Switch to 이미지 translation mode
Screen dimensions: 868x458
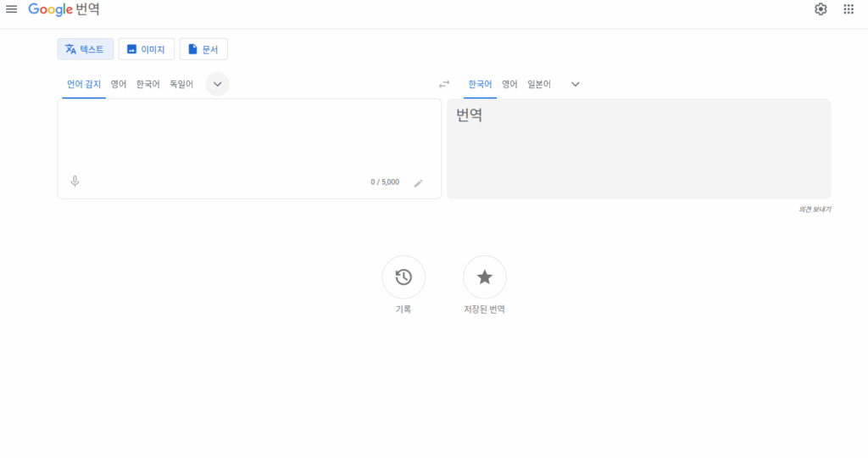point(146,49)
